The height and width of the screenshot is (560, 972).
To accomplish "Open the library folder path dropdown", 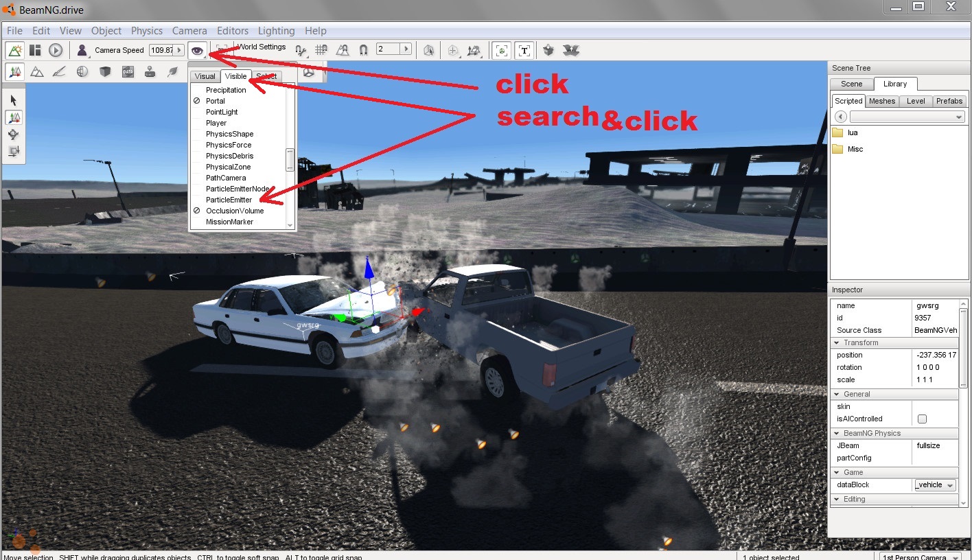I will click(x=907, y=117).
